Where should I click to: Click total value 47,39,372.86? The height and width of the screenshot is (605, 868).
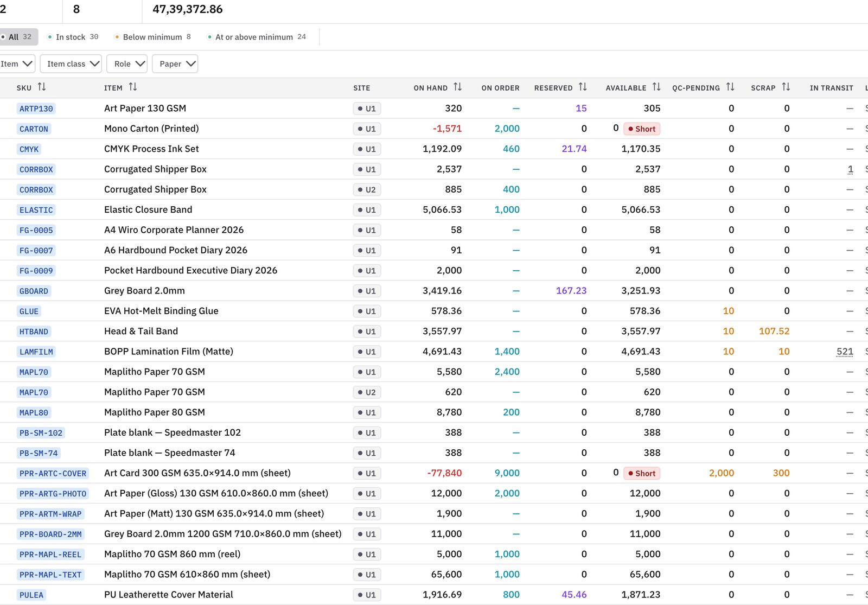click(x=188, y=9)
